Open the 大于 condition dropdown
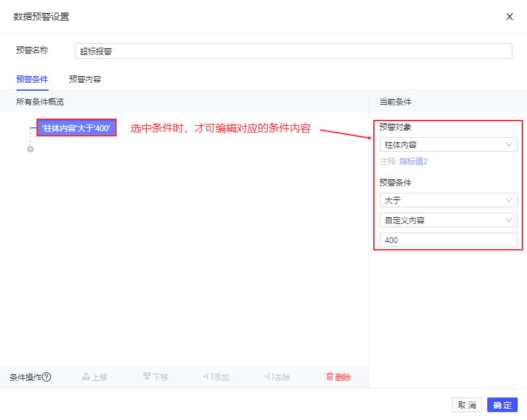 coord(448,200)
